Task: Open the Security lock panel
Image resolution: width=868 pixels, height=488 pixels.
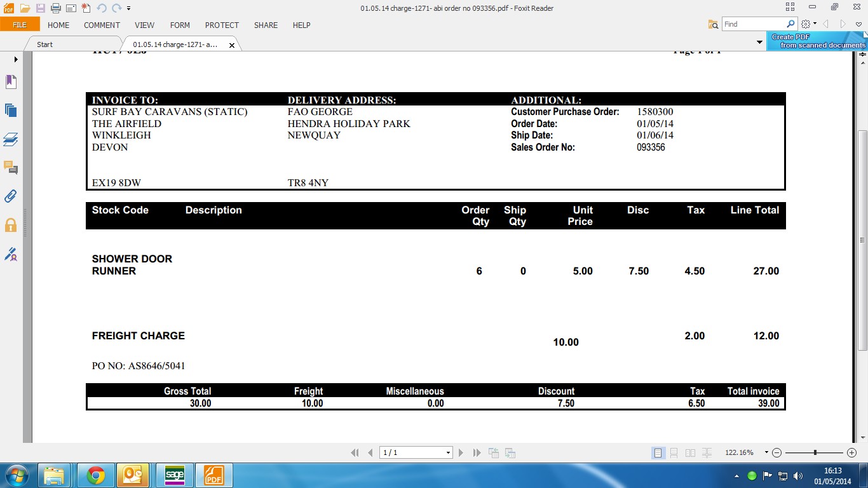Action: (11, 225)
